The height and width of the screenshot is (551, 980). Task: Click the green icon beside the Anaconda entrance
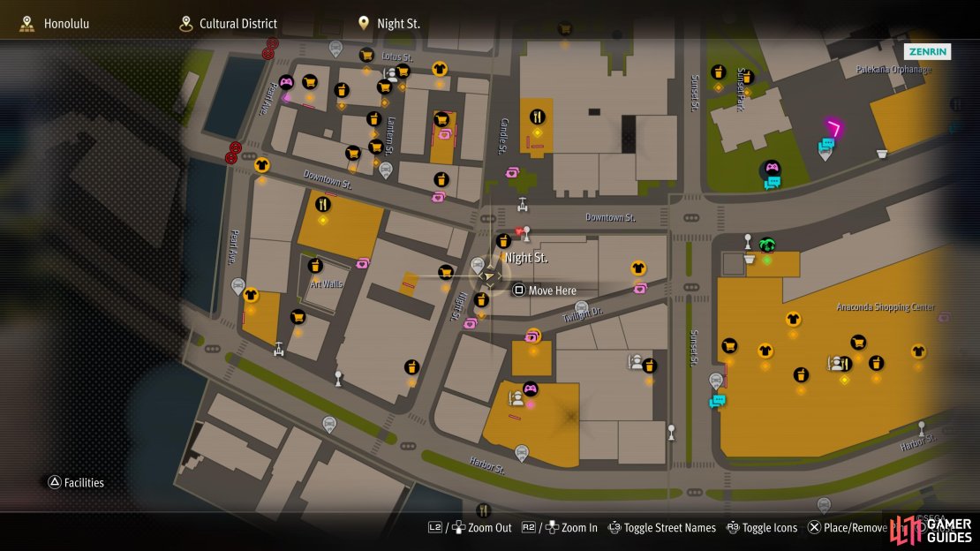[x=767, y=245]
